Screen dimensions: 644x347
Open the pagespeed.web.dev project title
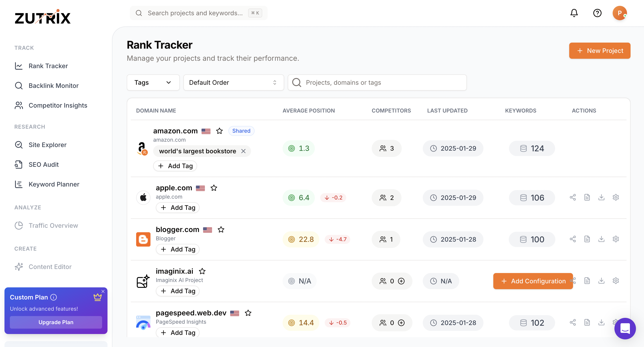[x=191, y=313]
